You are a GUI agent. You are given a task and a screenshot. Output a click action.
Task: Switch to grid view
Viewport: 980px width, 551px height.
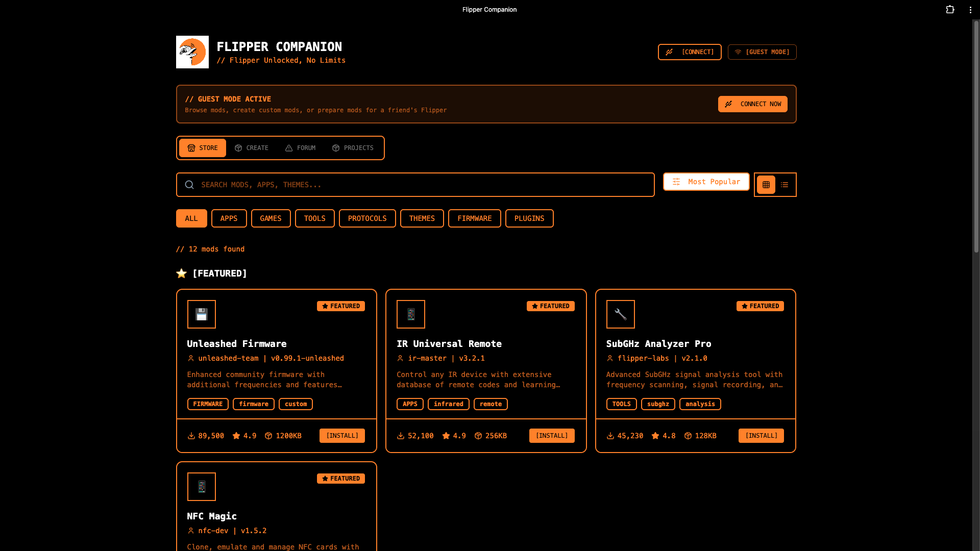point(766,185)
